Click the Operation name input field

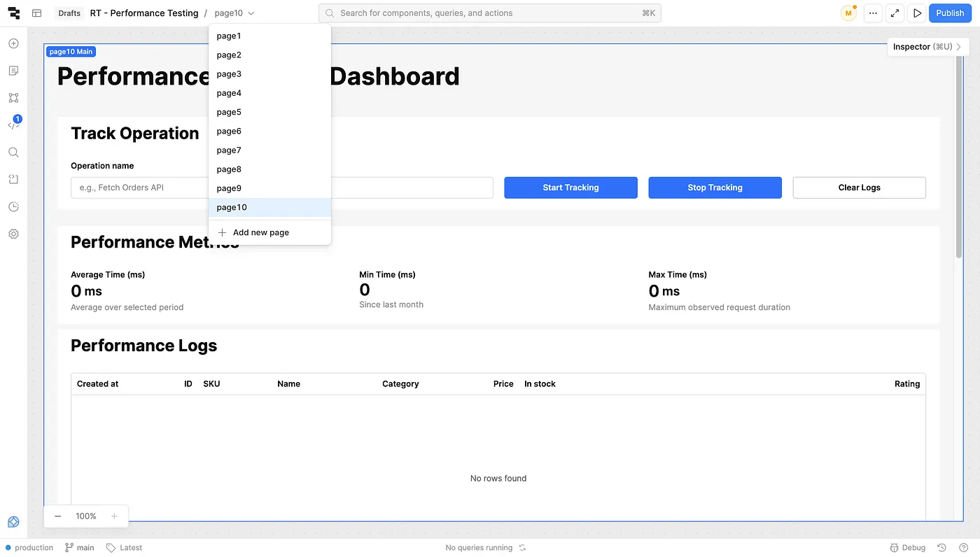pos(282,188)
